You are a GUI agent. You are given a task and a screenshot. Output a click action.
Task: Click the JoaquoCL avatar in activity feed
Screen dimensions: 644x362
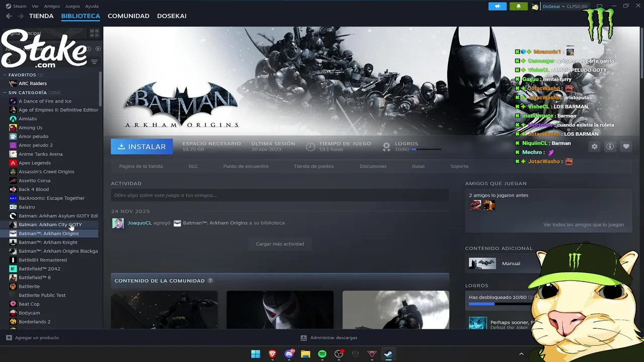(118, 223)
